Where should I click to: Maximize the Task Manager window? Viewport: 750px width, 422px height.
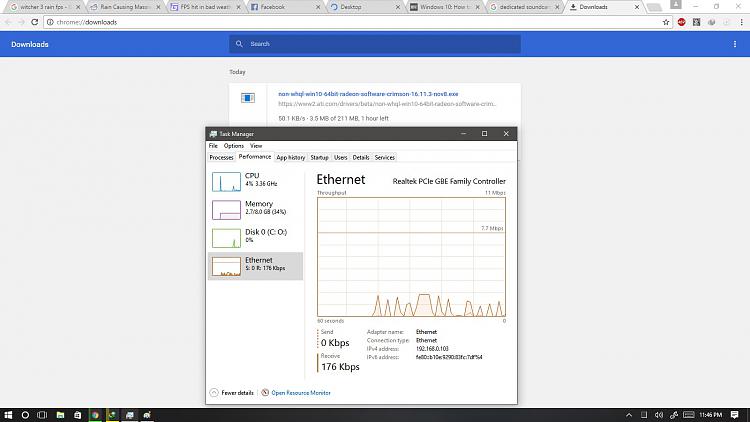tap(484, 133)
